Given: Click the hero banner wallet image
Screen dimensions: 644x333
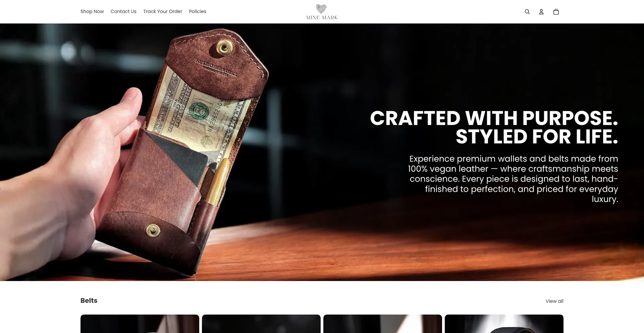Looking at the screenshot, I should [322, 152].
